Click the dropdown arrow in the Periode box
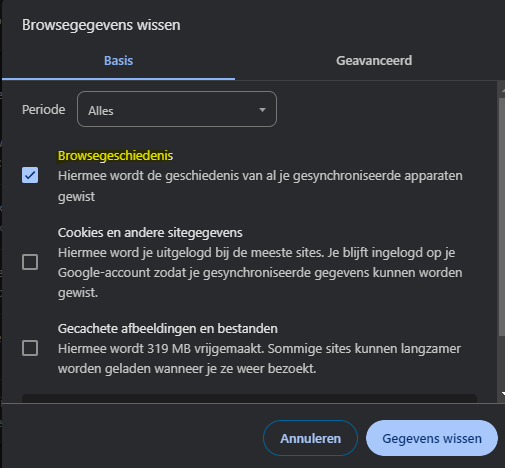 262,110
